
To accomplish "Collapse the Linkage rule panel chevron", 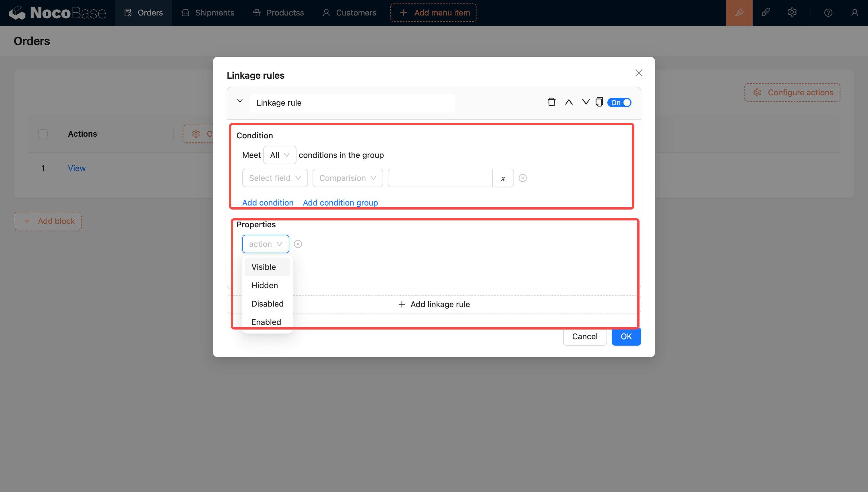I will pos(240,101).
